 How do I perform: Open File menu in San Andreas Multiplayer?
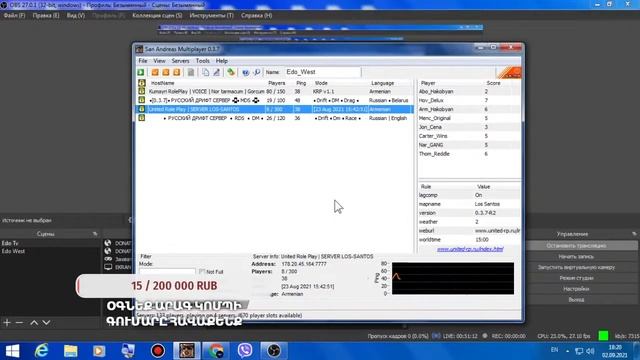point(143,61)
